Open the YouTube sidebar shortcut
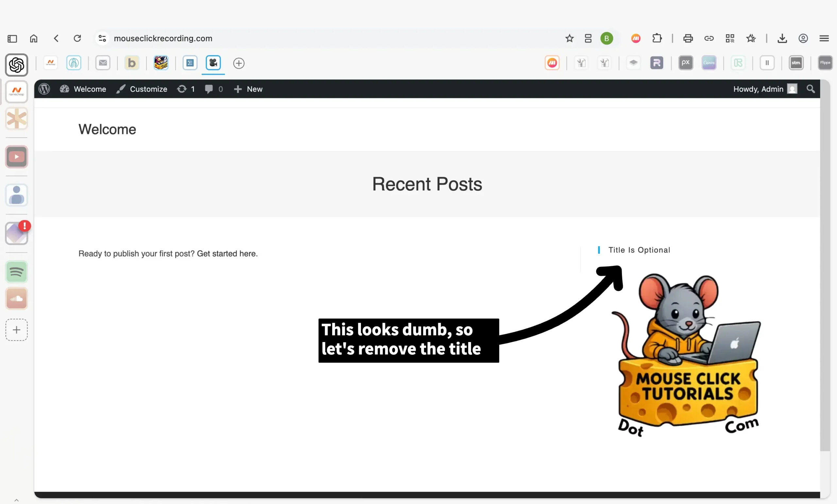837x504 pixels. coord(16,157)
